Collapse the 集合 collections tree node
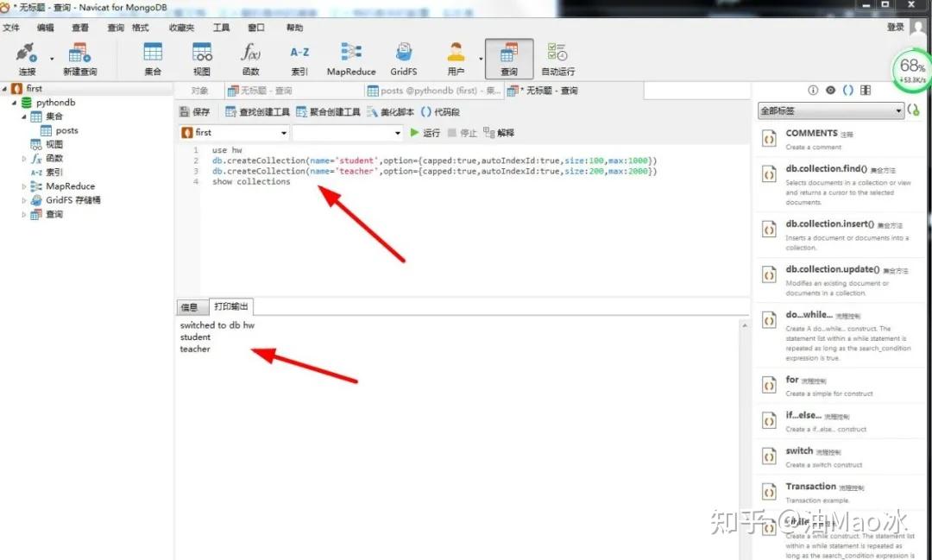The image size is (932, 560). (24, 116)
